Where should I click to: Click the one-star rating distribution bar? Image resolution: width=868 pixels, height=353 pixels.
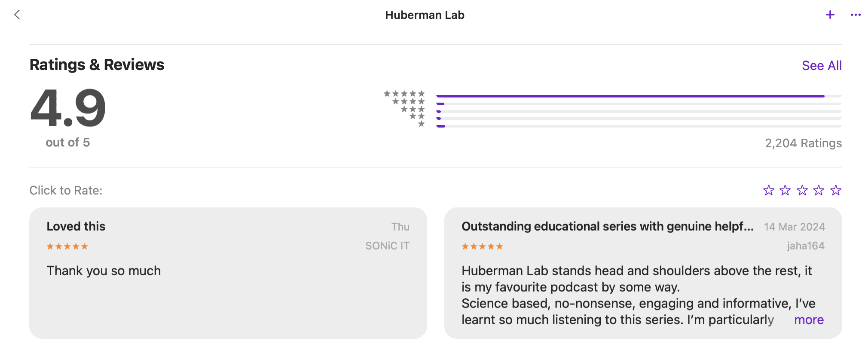[x=638, y=126]
